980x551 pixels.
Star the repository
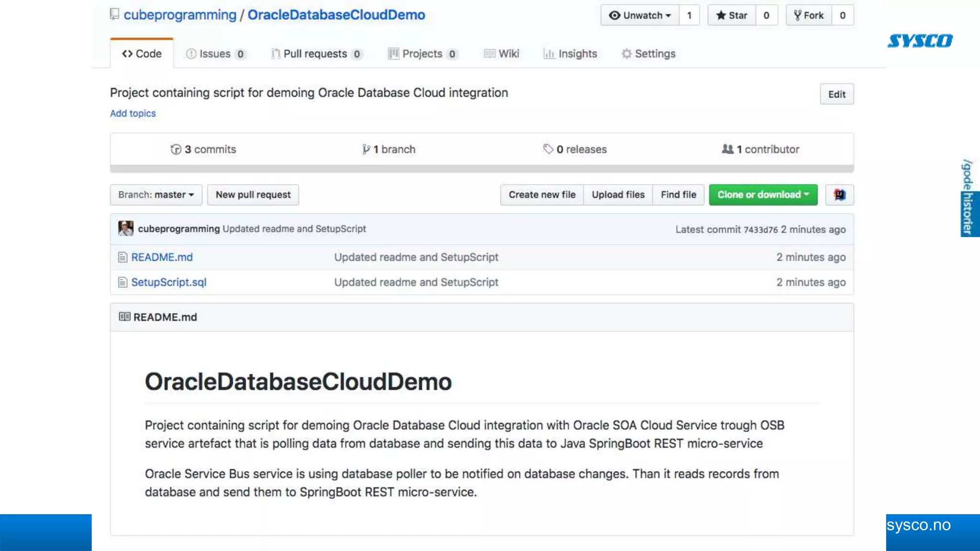[732, 15]
